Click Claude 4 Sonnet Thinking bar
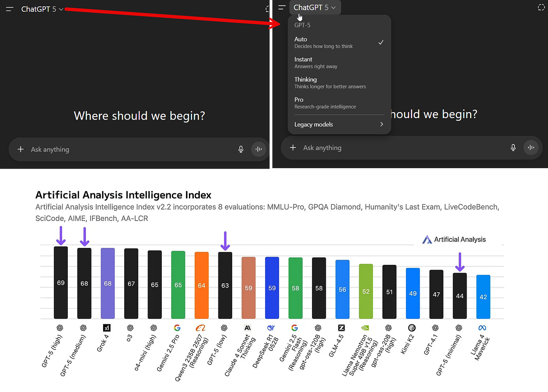 click(248, 288)
